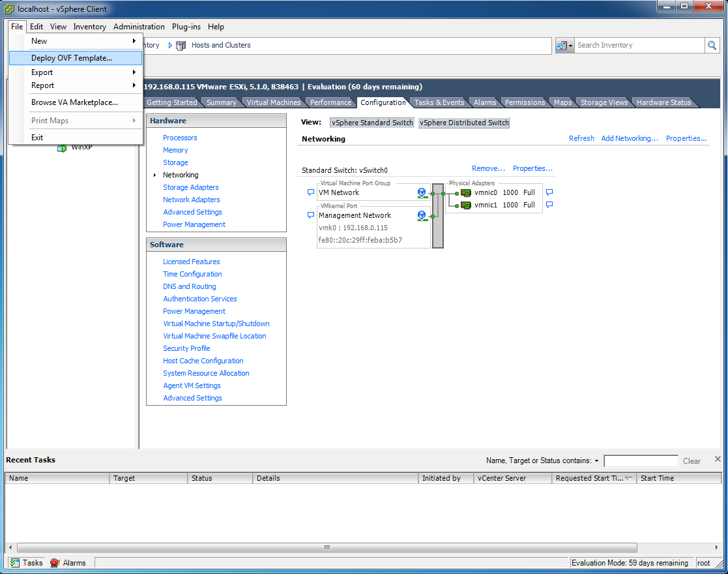
Task: Click the Management Network globe icon
Action: tap(422, 216)
